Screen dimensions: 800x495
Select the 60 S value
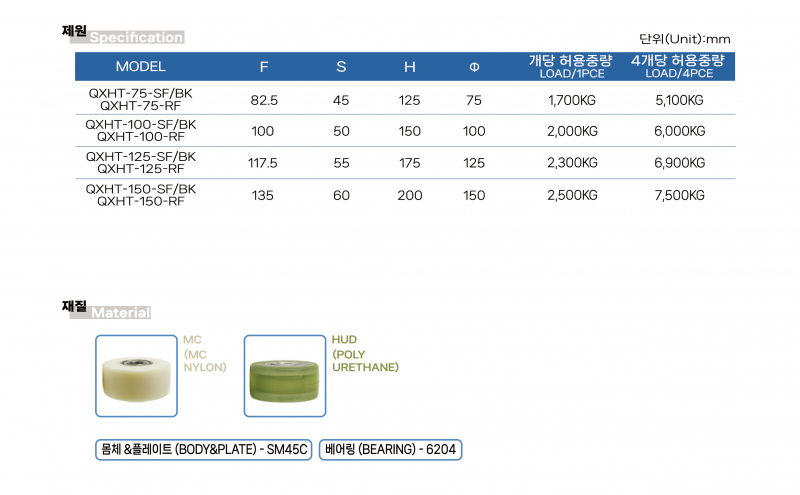[x=341, y=195]
